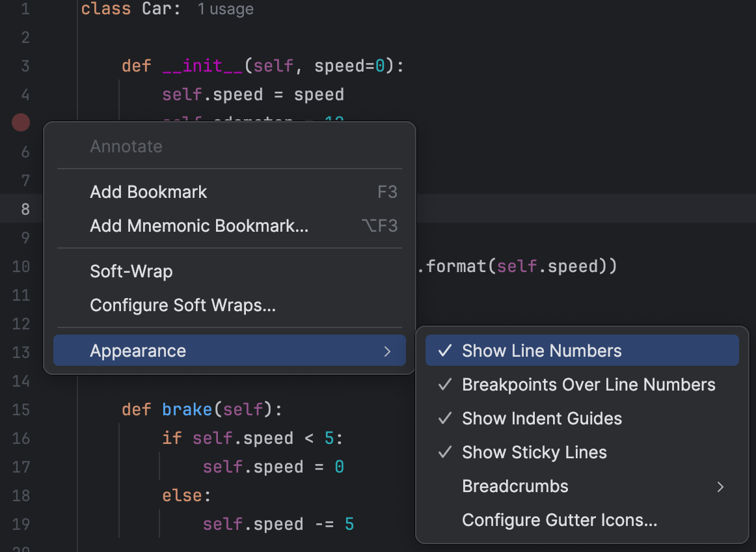
Task: Select Add Bookmark from the menu
Action: pos(148,191)
